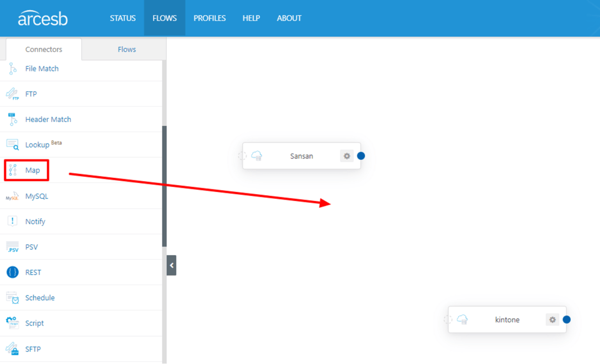Select the File Match connector icon
The width and height of the screenshot is (600, 364).
point(12,68)
